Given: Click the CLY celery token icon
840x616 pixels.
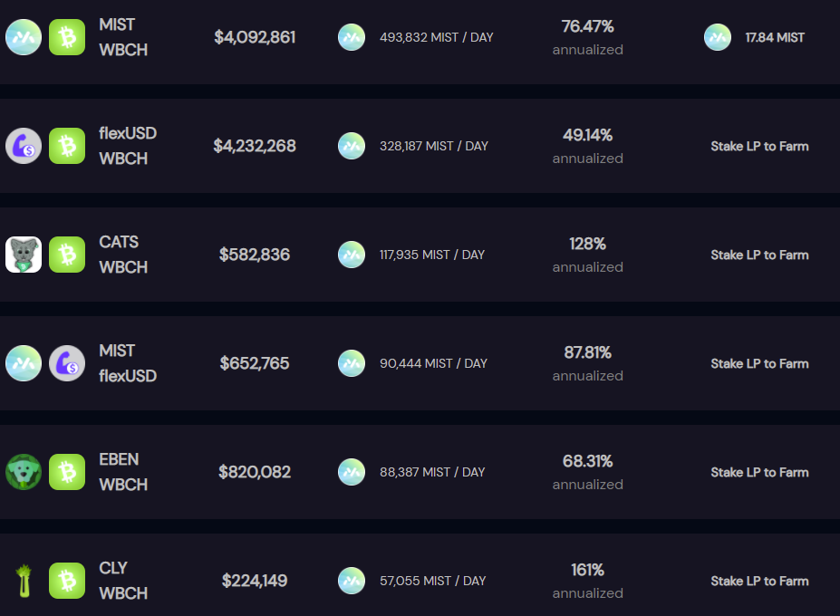Looking at the screenshot, I should pyautogui.click(x=24, y=581).
